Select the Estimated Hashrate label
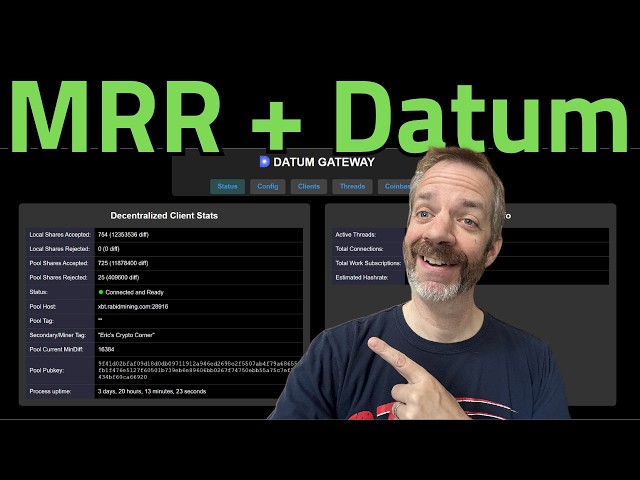This screenshot has height=480, width=640. (x=362, y=278)
